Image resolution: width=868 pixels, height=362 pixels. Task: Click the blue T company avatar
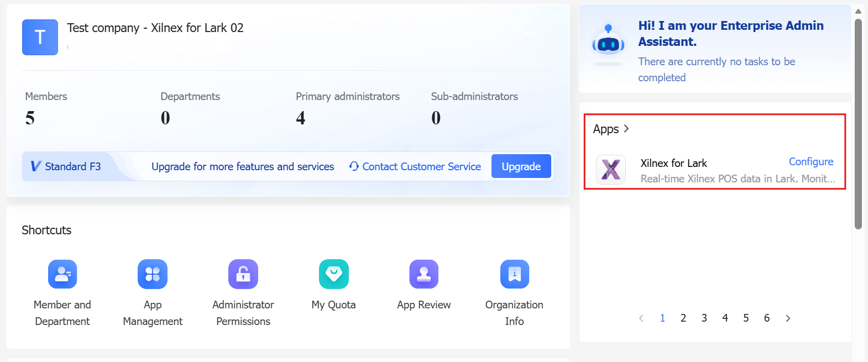coord(40,37)
